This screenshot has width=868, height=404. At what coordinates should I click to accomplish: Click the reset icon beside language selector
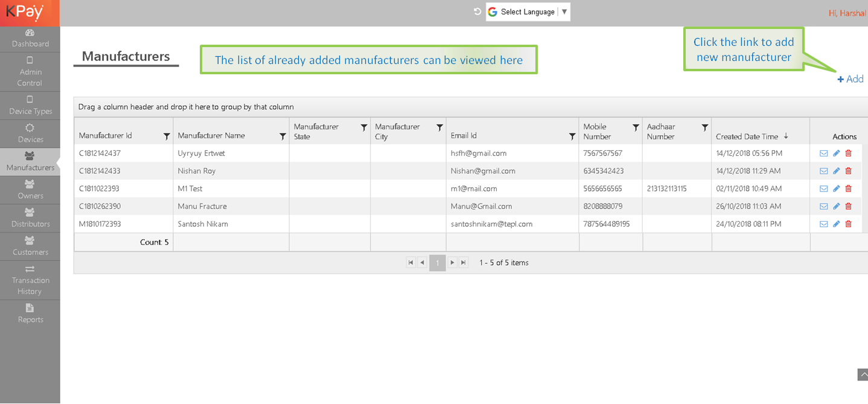coord(477,12)
